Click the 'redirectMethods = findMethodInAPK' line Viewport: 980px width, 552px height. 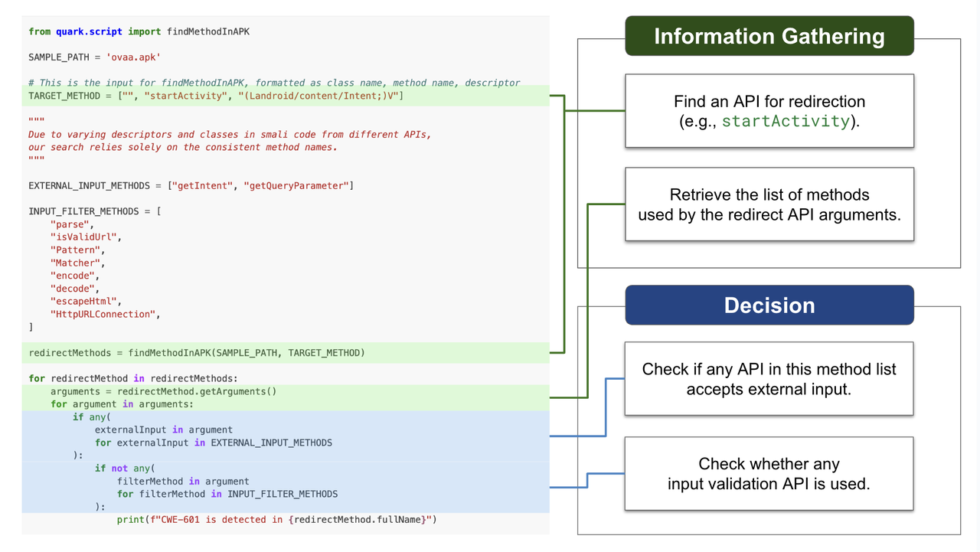click(197, 353)
